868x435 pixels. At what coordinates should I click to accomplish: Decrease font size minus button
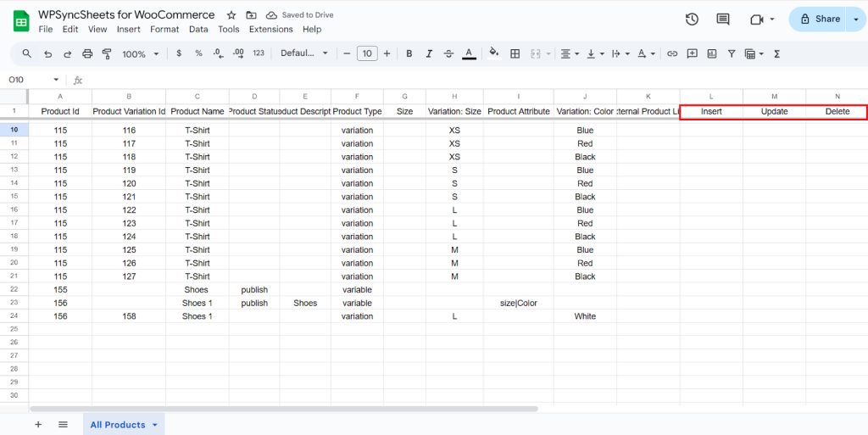tap(347, 53)
